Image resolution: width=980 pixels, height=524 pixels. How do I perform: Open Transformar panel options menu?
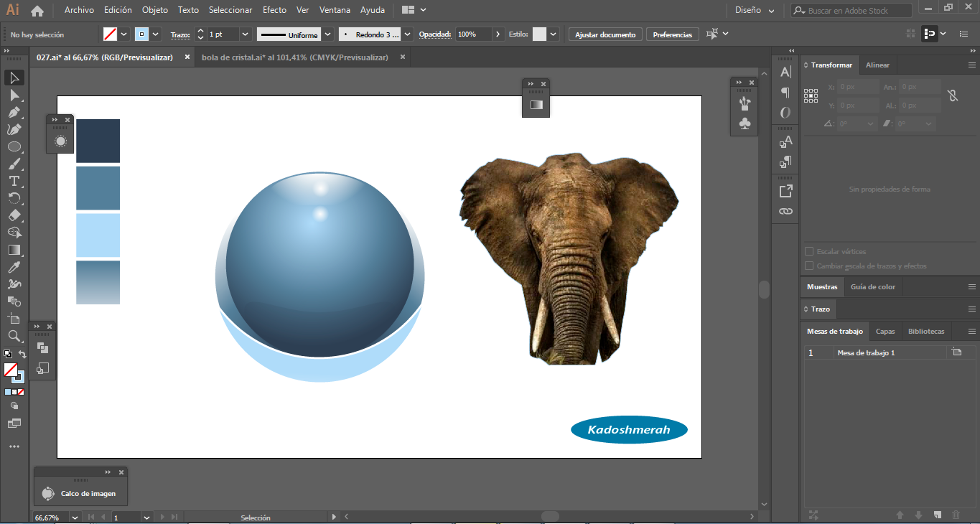click(971, 65)
